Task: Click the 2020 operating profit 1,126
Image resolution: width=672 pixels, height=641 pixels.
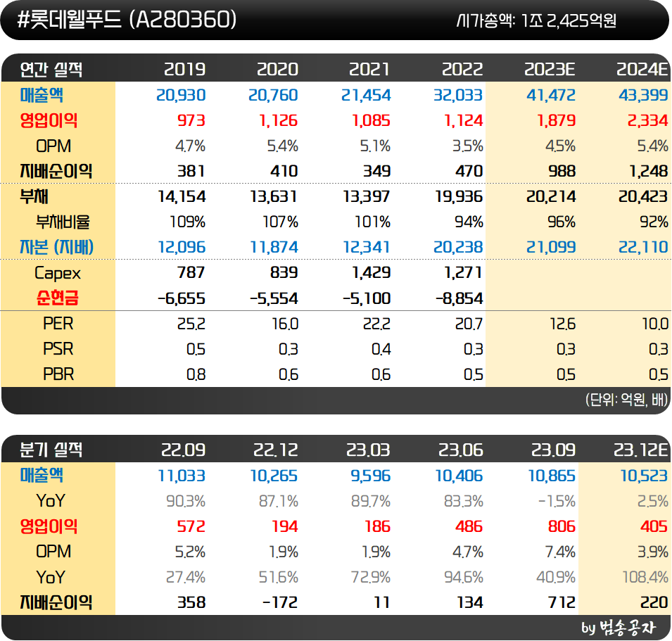Action: point(278,120)
